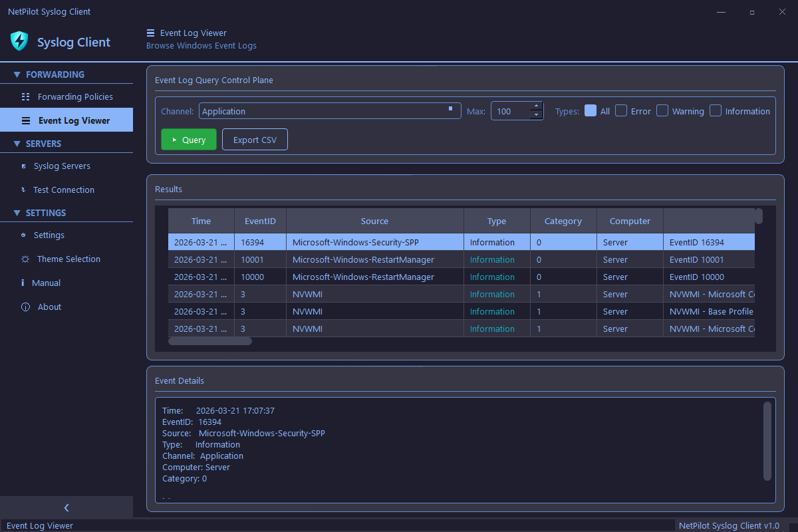
Task: Open Theme Selection
Action: pyautogui.click(x=68, y=259)
